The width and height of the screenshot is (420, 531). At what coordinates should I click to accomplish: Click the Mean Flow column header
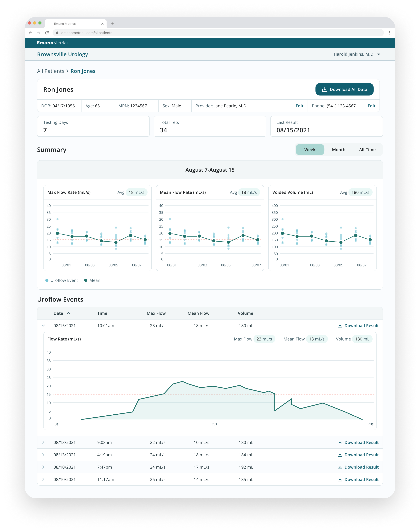(x=198, y=313)
